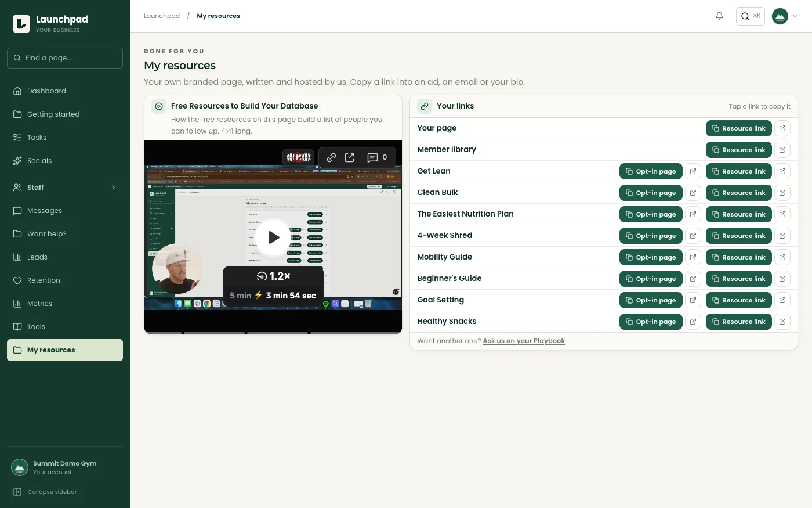Open Get Lean Opt-in page externally

tap(693, 171)
